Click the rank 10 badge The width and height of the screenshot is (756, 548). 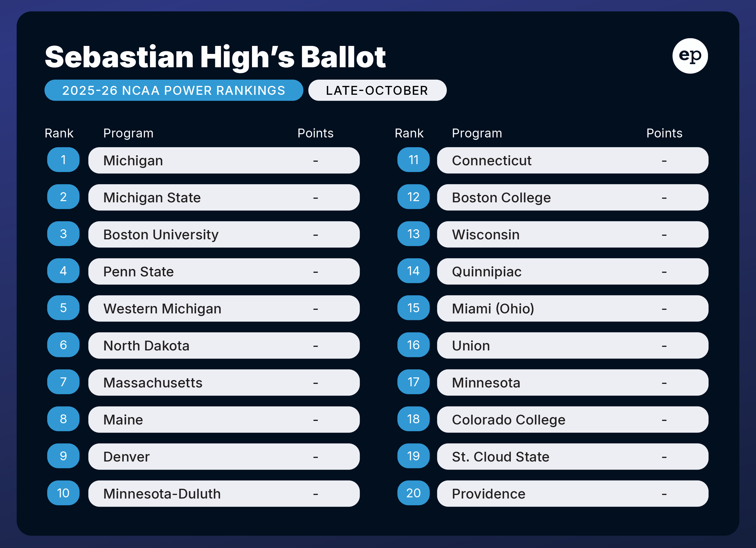pyautogui.click(x=63, y=493)
